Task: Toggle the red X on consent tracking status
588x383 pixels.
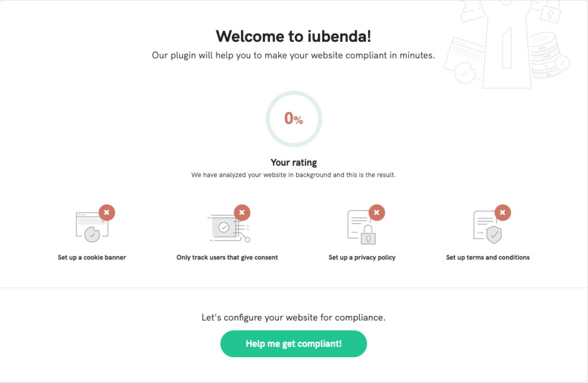Action: 241,212
